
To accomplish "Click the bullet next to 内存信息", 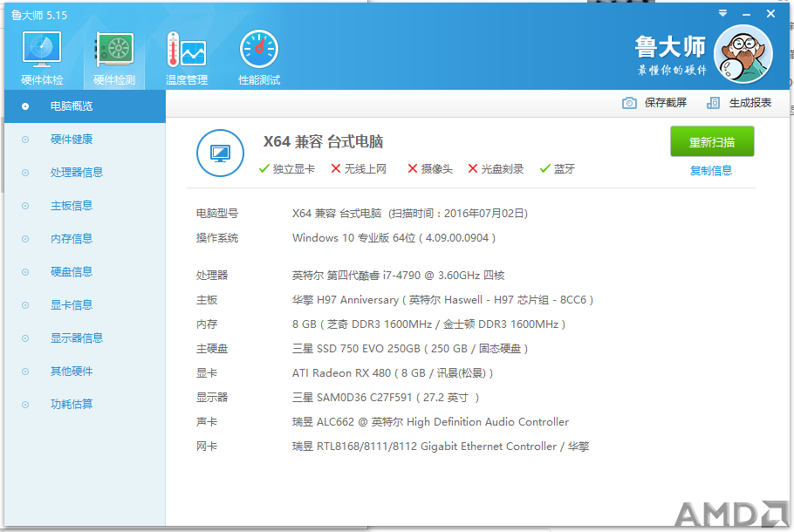I will pyautogui.click(x=25, y=239).
